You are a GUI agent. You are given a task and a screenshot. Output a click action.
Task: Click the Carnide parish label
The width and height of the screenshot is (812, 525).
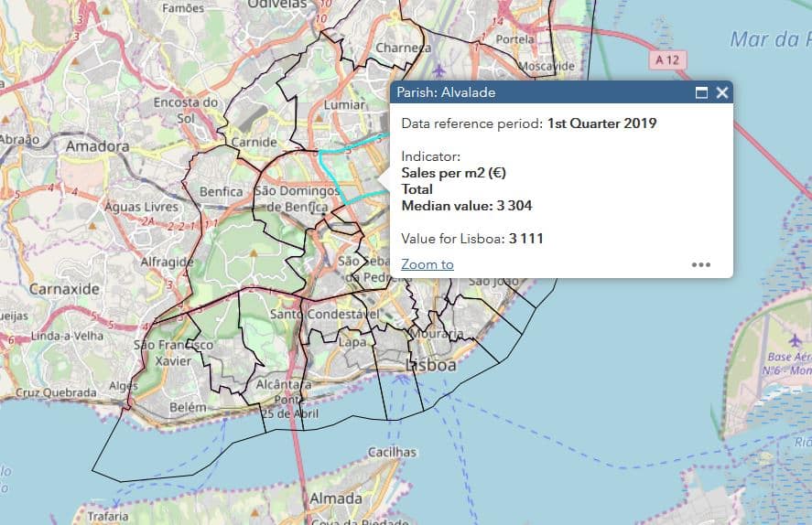(254, 143)
